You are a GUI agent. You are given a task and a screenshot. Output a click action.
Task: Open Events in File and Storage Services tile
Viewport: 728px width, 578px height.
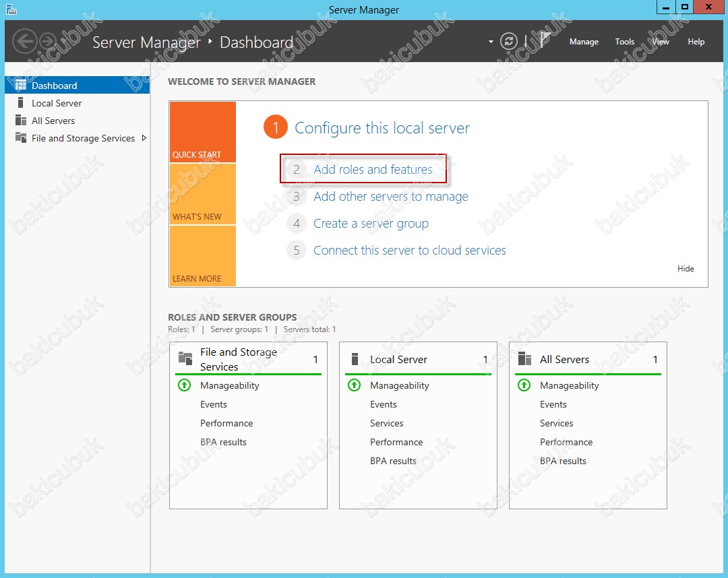[x=214, y=404]
